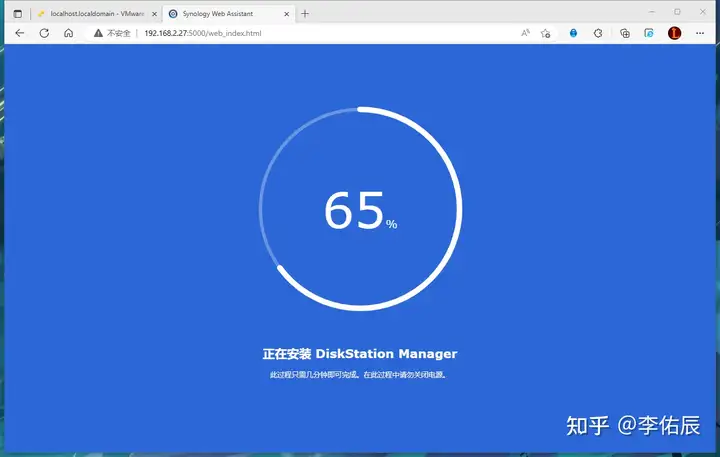Switch to the localhost.localdomain VMware tab

pos(97,14)
